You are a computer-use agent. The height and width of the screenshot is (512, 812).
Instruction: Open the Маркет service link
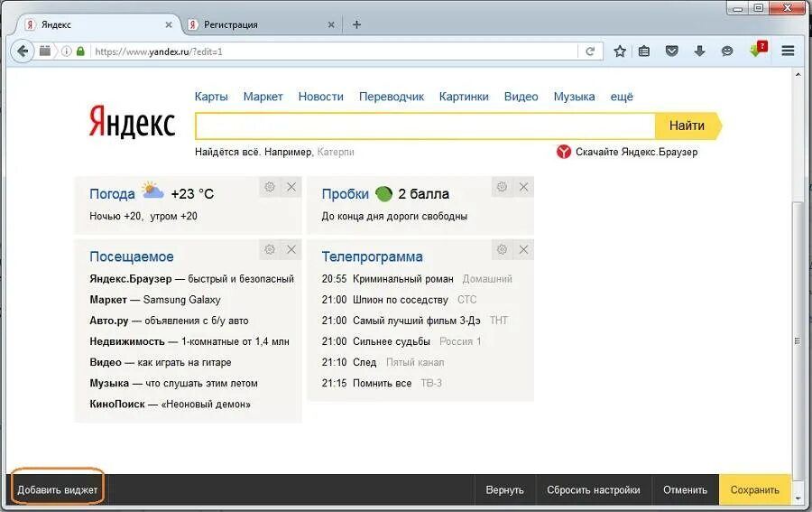pyautogui.click(x=263, y=97)
